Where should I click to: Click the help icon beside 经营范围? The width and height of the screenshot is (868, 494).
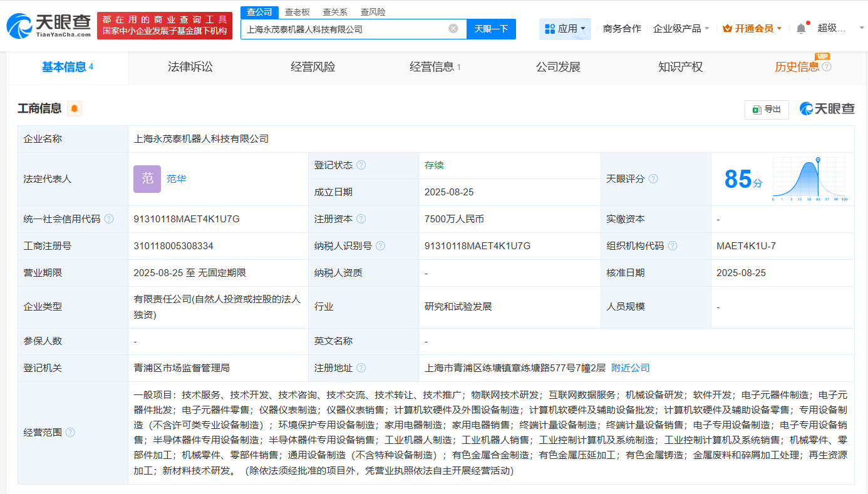(70, 433)
